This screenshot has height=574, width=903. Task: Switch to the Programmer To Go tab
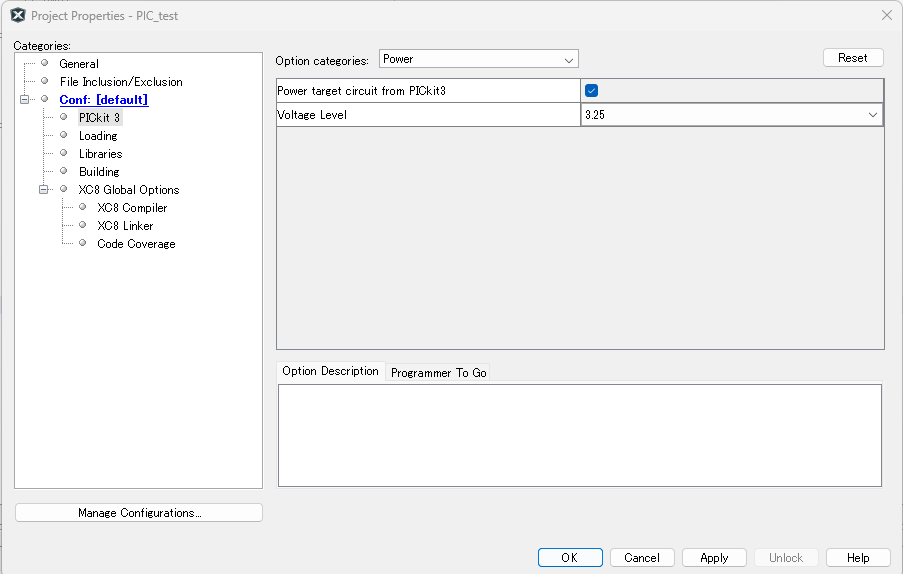point(438,372)
